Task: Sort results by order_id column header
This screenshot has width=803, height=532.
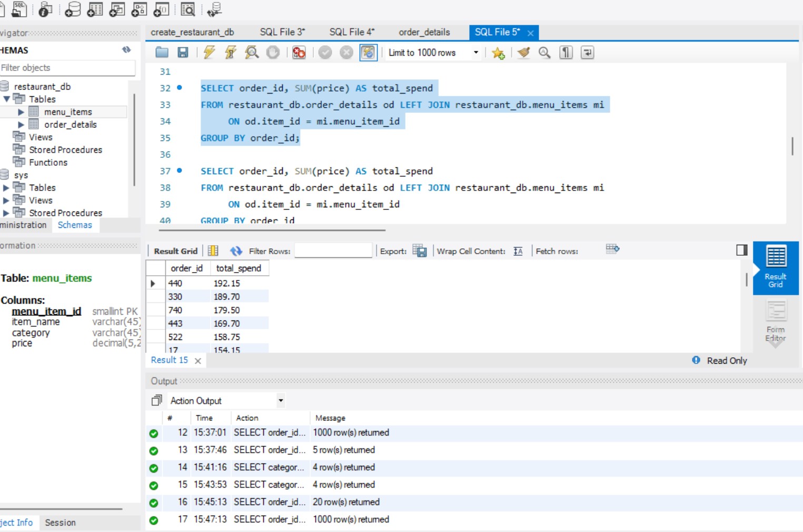Action: click(186, 268)
